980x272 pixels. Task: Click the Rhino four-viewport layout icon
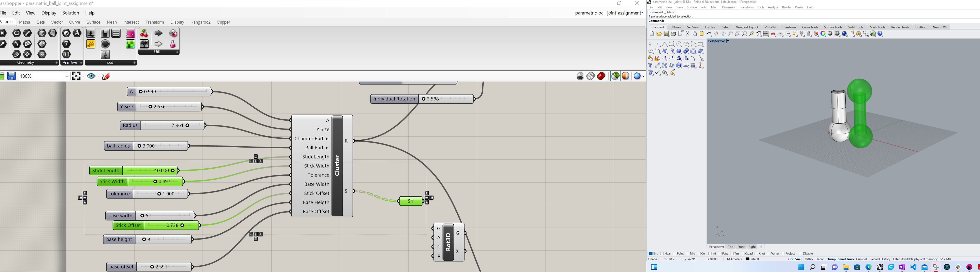766,34
